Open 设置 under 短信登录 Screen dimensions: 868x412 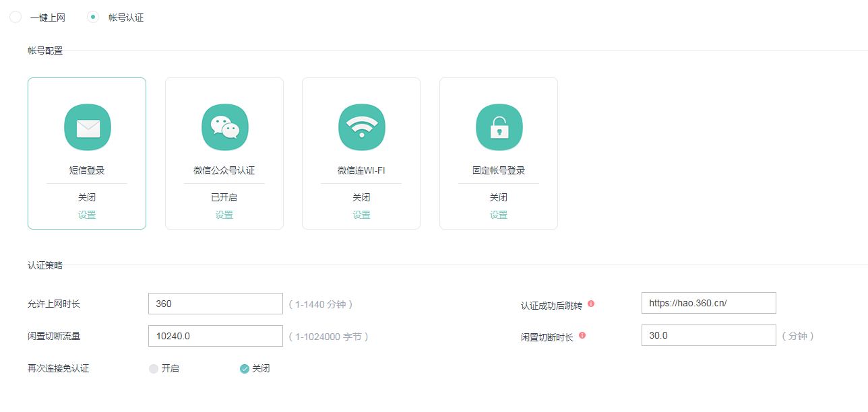[87, 214]
